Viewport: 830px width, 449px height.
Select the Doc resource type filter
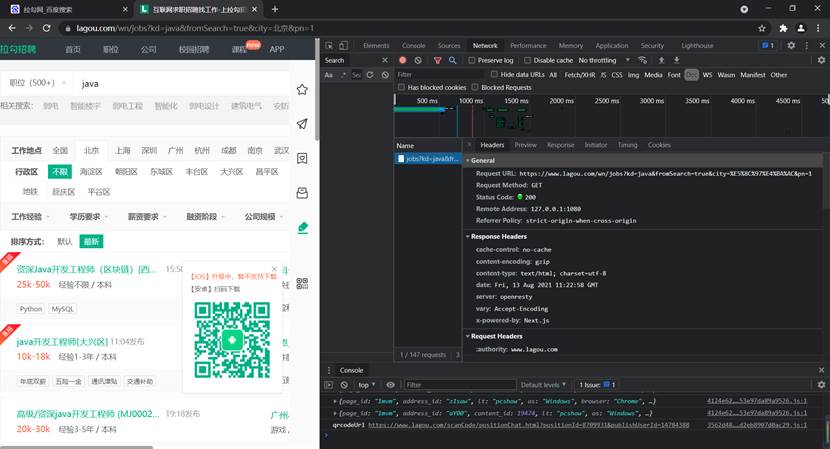point(691,75)
